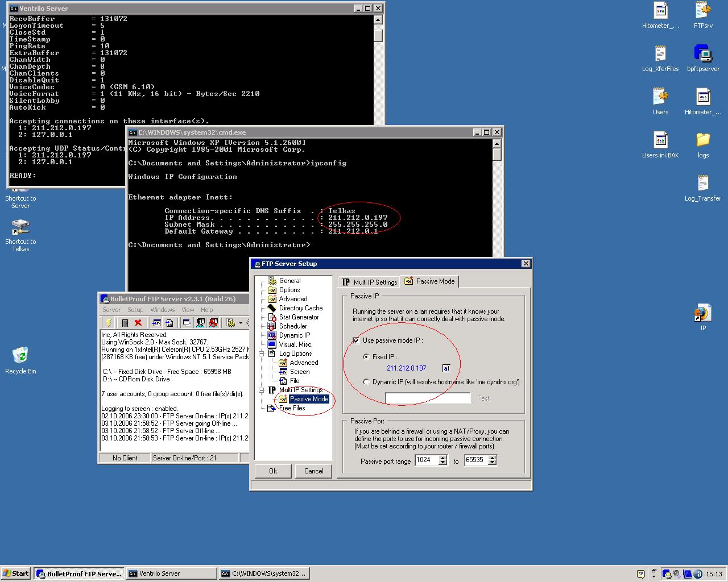Click the gear setup toolbar icon
Screen dimensions: 728x582
coord(231,323)
